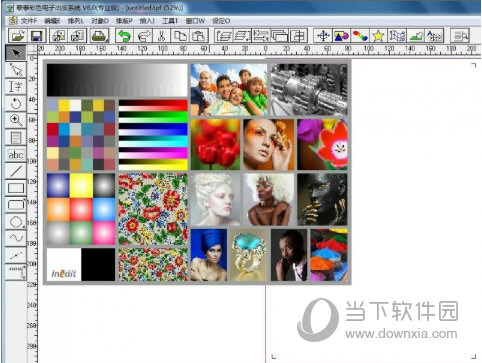Image resolution: width=482 pixels, height=363 pixels.
Task: Select the rectangle drawing tool
Action: pos(16,188)
